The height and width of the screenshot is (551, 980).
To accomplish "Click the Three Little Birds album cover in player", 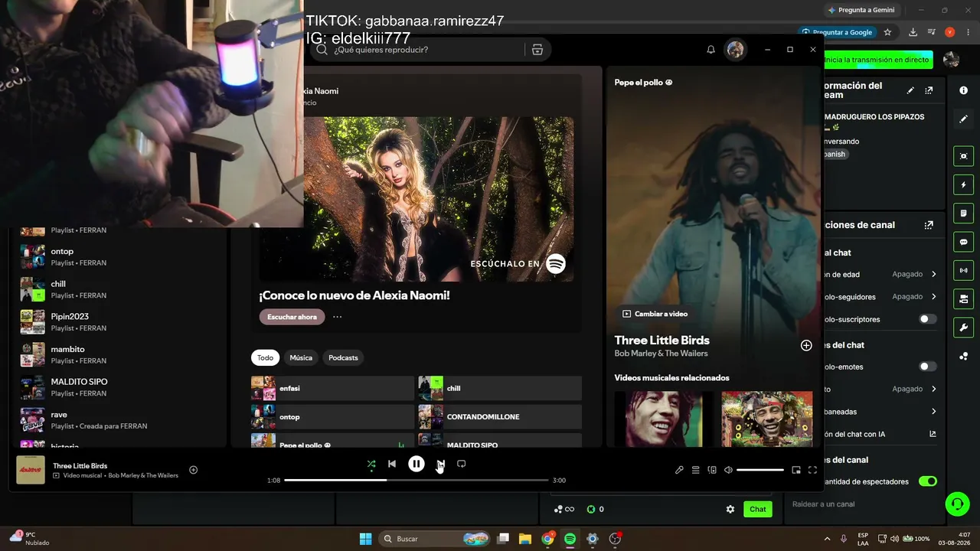I will pyautogui.click(x=31, y=470).
